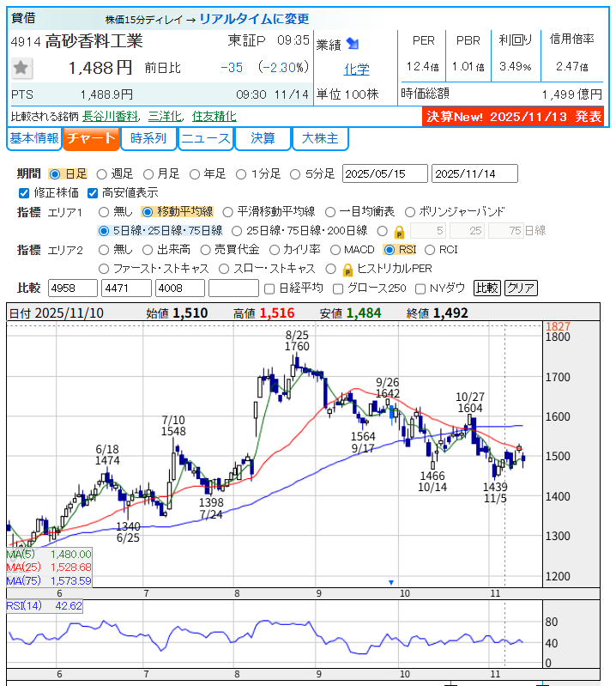
Task: Open the 基本情報 tab
Action: click(33, 138)
